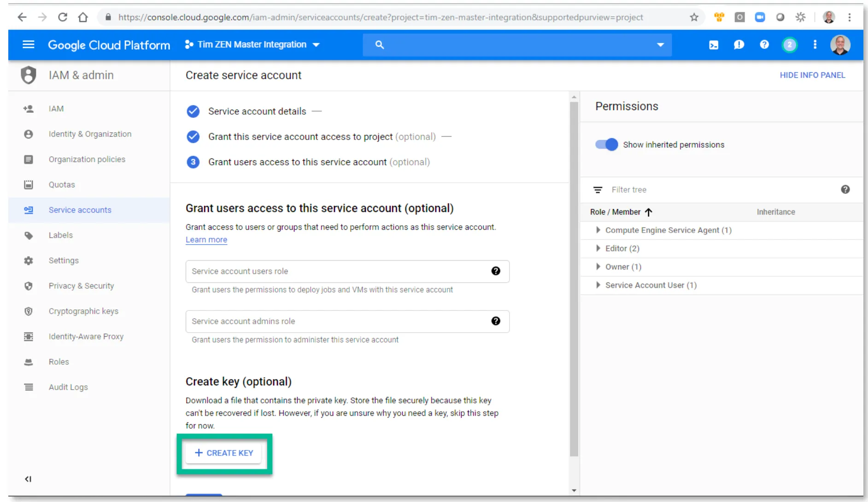Open IAM in the sidebar
Viewport: 868px width, 502px height.
89,109
